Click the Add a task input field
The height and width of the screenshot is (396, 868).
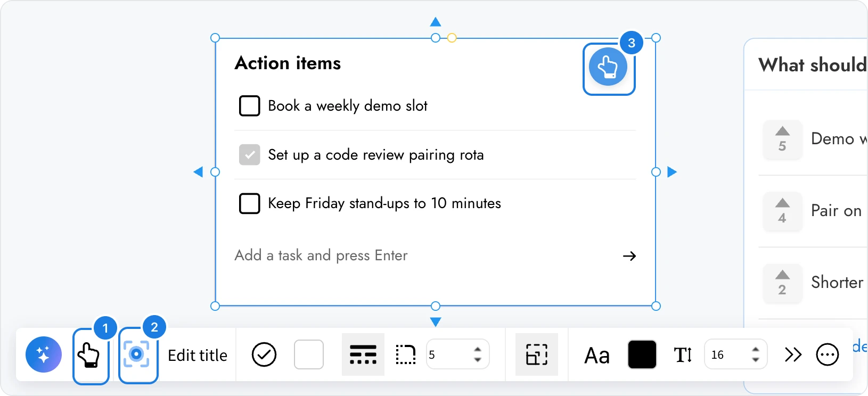tap(426, 255)
